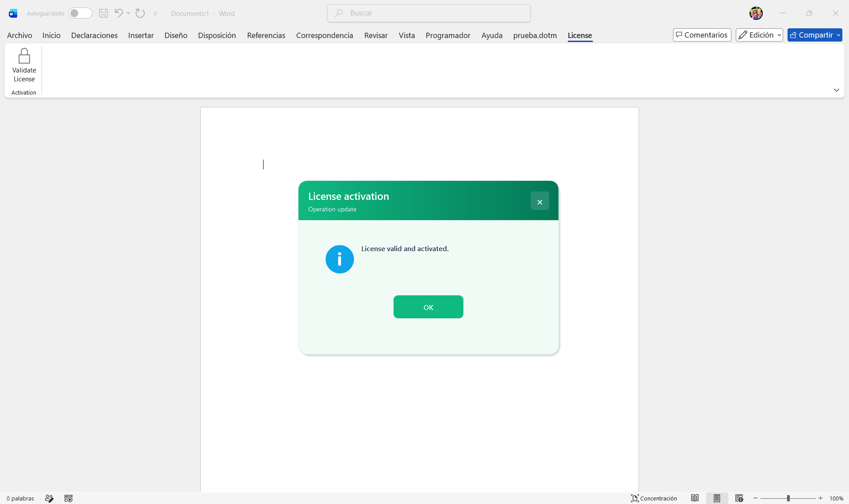Toggle the Autoguardado switch
This screenshot has width=849, height=504.
click(80, 13)
